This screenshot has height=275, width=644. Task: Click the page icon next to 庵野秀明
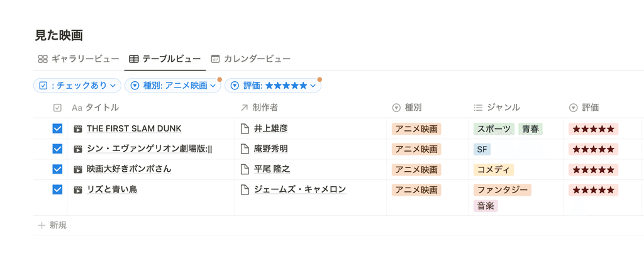coord(245,149)
